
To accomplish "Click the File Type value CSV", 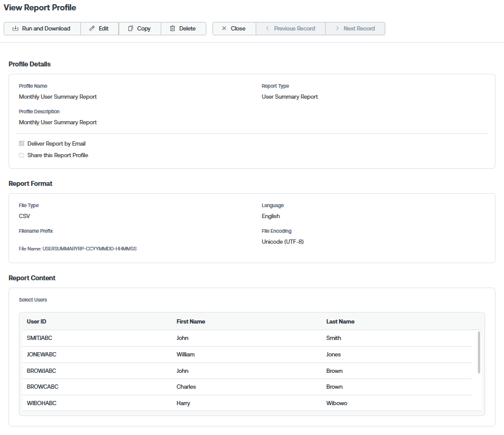I will [24, 216].
